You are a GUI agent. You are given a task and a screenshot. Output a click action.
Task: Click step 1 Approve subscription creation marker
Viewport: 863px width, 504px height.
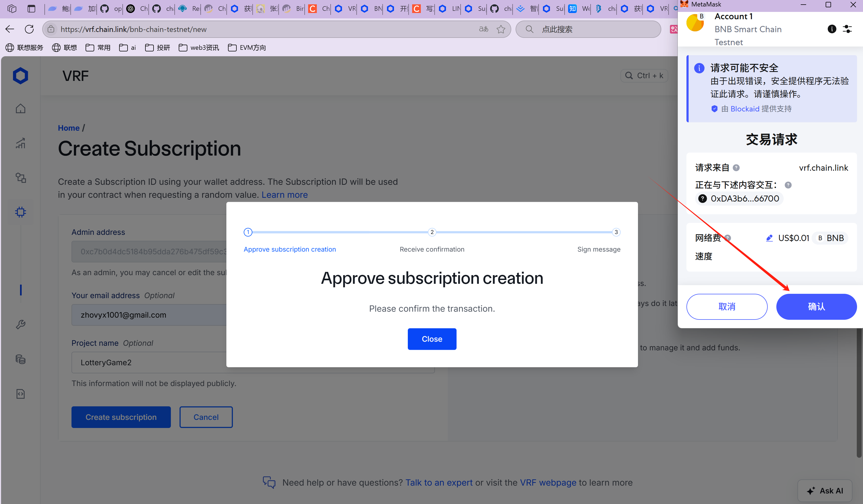tap(248, 232)
